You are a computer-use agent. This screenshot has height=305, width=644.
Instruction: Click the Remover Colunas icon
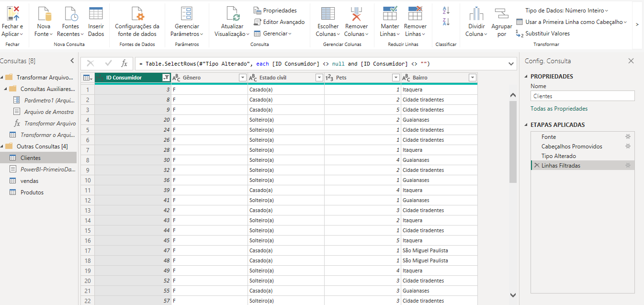pos(356,13)
